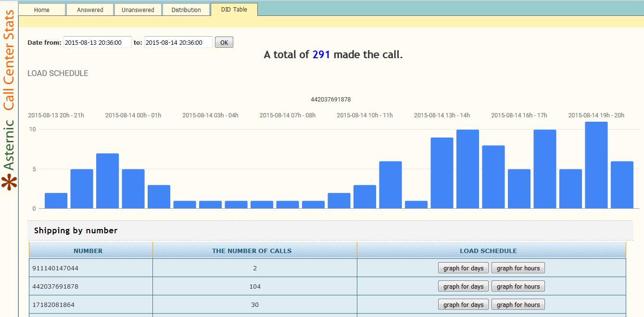Click the tallest bar in the chart
The width and height of the screenshot is (644, 317).
click(x=596, y=166)
